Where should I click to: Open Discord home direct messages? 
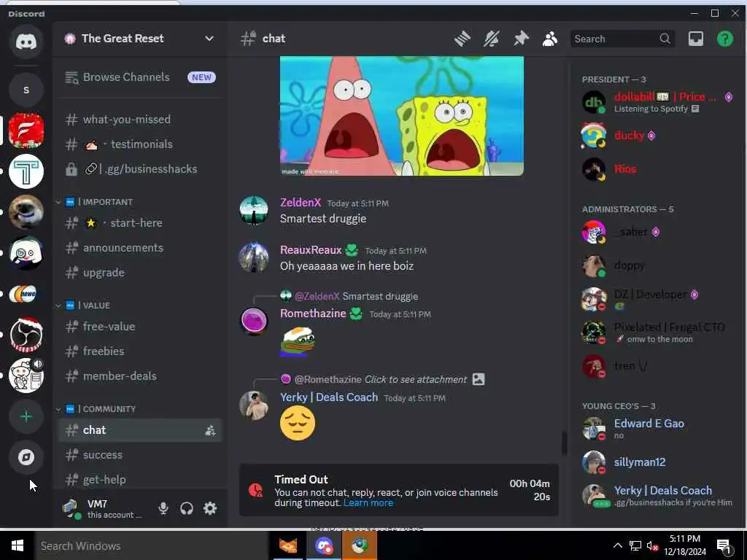pos(26,42)
